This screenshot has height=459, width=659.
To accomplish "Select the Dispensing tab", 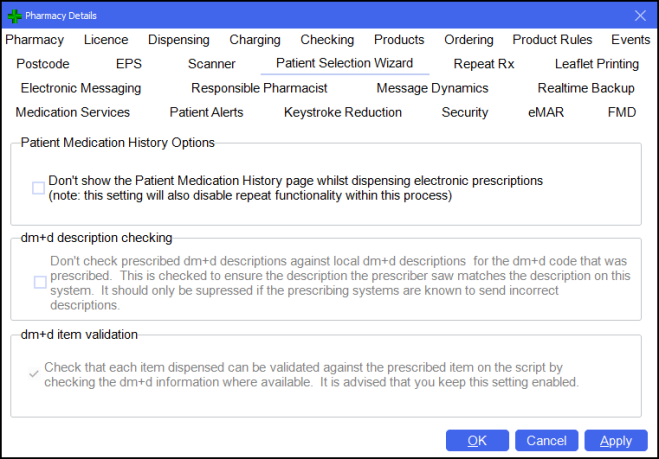I will click(179, 40).
